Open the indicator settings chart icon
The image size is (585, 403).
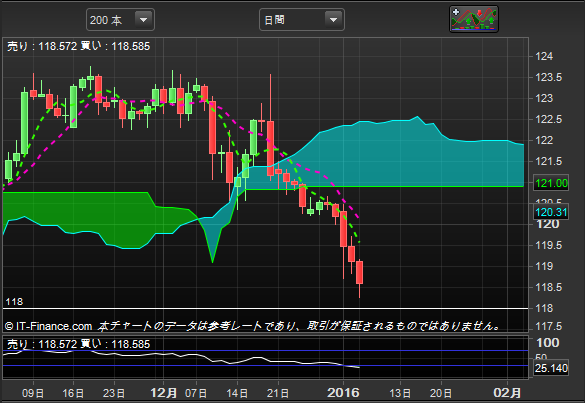point(474,19)
